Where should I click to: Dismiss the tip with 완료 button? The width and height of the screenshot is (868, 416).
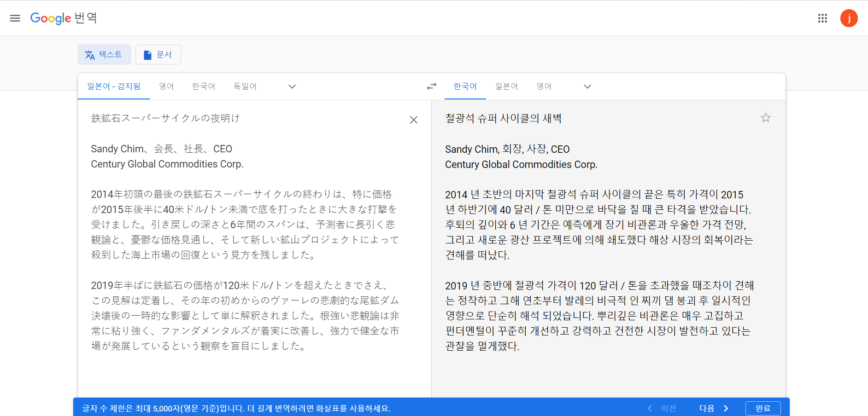763,408
